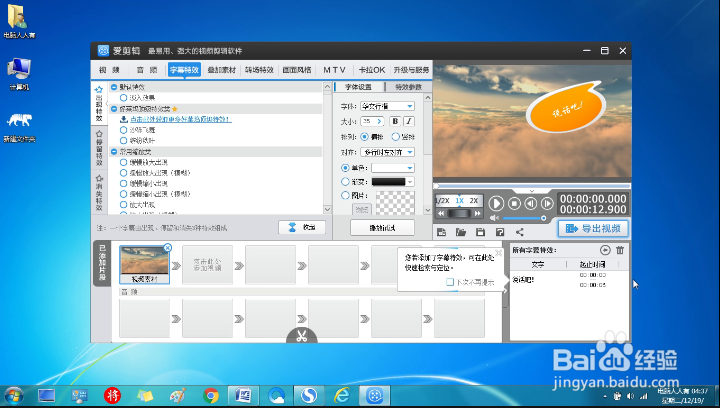The width and height of the screenshot is (720, 408).
Task: Select the 缤纷秋叶 effect
Action: (x=124, y=140)
